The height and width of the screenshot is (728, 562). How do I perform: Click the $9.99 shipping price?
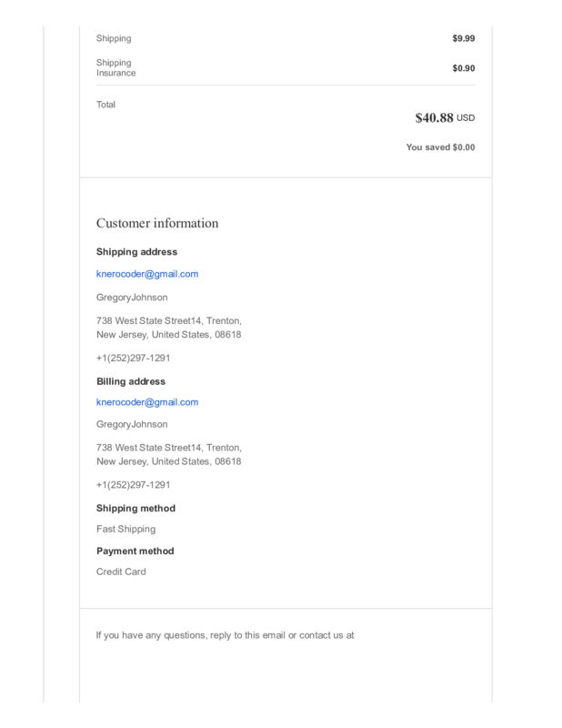click(x=464, y=38)
